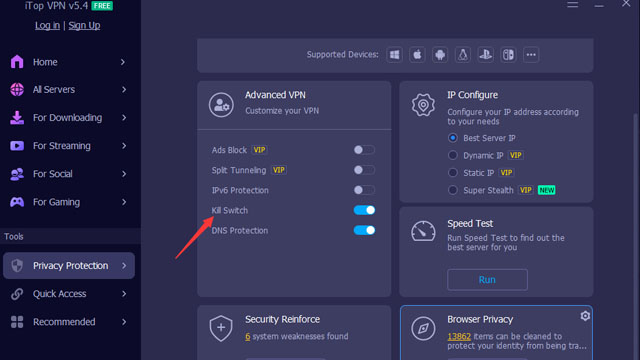This screenshot has width=640, height=360.
Task: Expand the Quick Access chevron arrow
Action: pos(124,294)
